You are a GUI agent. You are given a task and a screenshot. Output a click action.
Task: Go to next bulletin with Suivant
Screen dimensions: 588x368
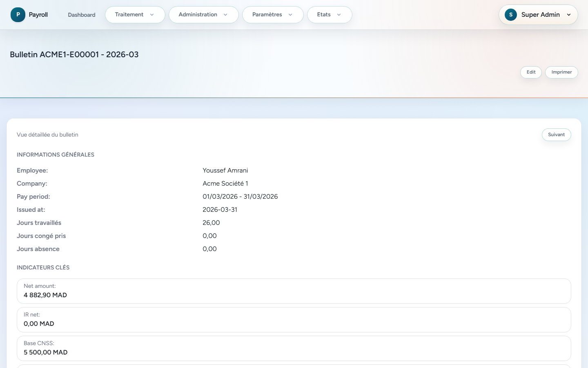coord(556,135)
